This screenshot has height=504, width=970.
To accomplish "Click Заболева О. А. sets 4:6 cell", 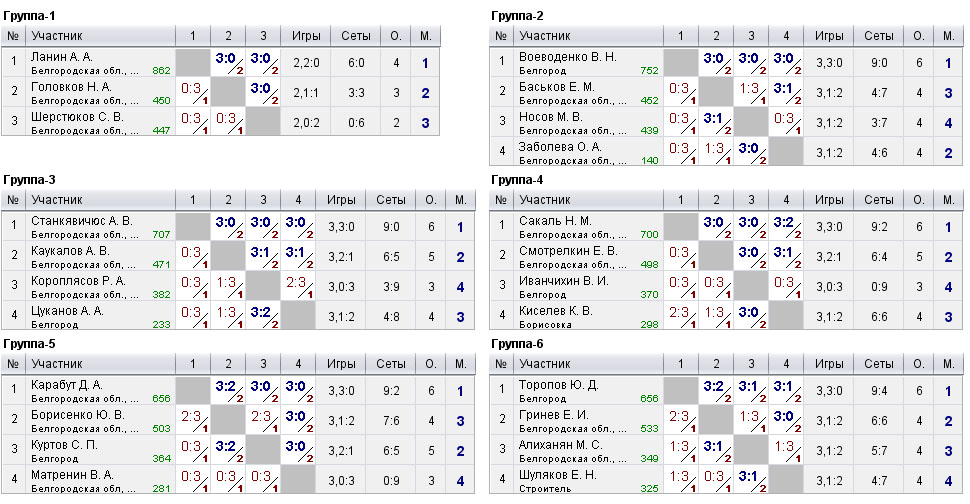I will pyautogui.click(x=879, y=153).
